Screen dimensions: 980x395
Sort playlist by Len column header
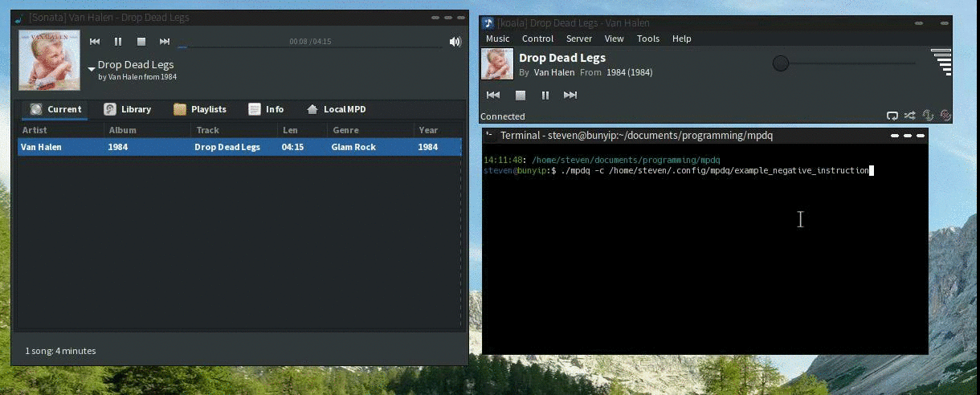302,130
